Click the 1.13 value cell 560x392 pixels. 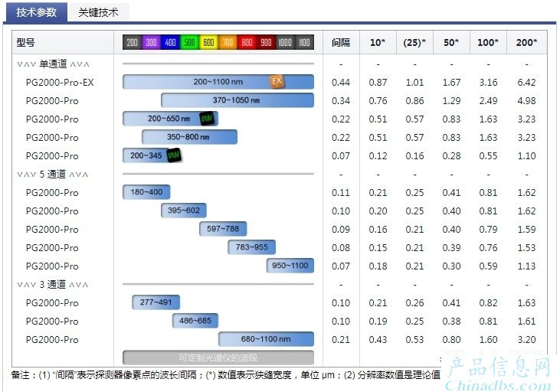point(527,266)
